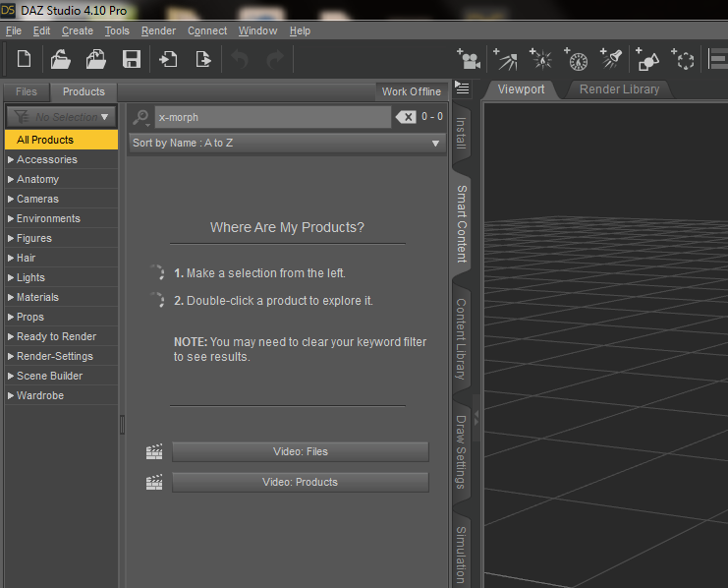This screenshot has height=588, width=728.
Task: Click the Work Offline button
Action: (x=412, y=91)
